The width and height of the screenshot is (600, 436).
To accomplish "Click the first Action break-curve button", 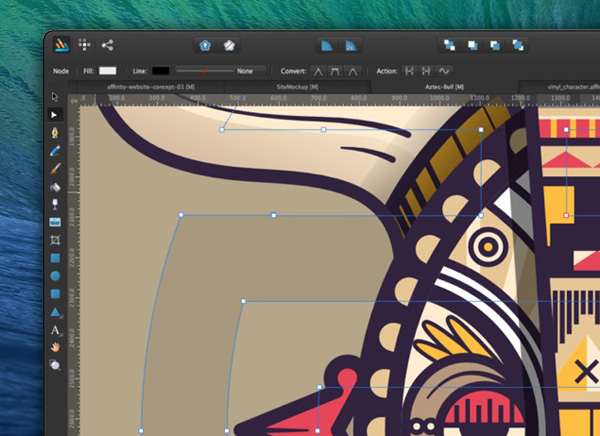I will (x=409, y=71).
